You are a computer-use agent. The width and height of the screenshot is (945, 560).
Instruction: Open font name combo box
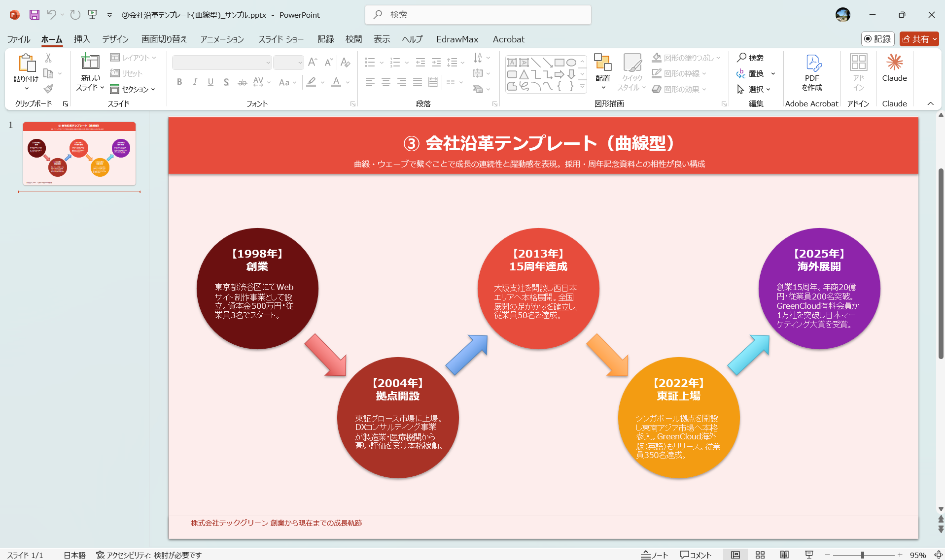pyautogui.click(x=222, y=63)
